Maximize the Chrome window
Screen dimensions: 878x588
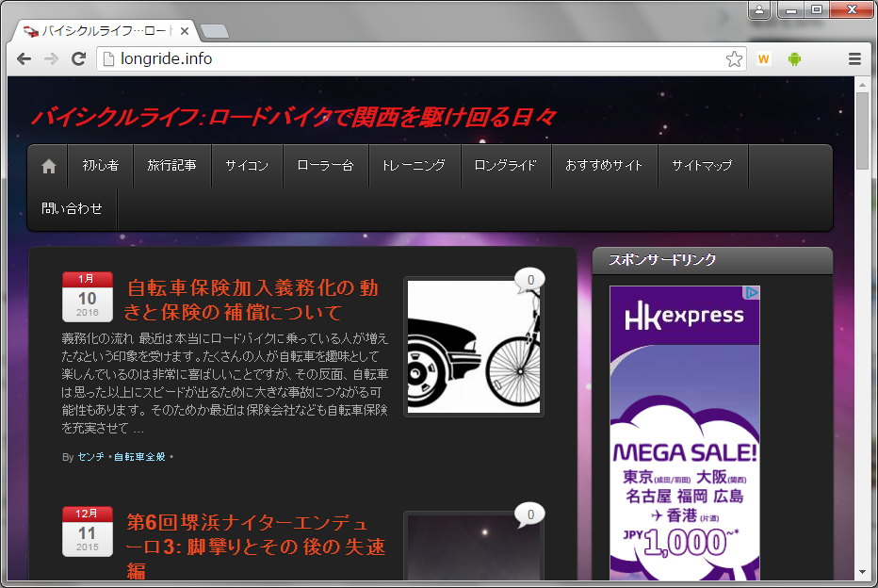tap(817, 9)
